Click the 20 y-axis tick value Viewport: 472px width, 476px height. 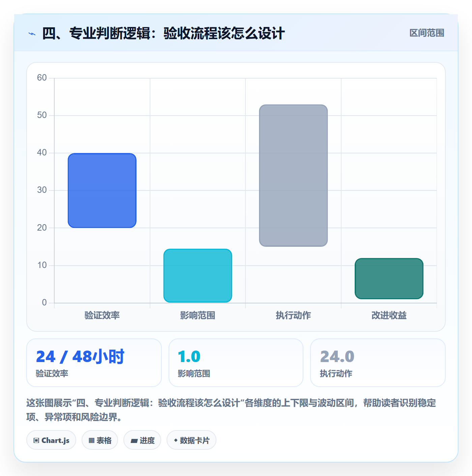[x=42, y=228]
